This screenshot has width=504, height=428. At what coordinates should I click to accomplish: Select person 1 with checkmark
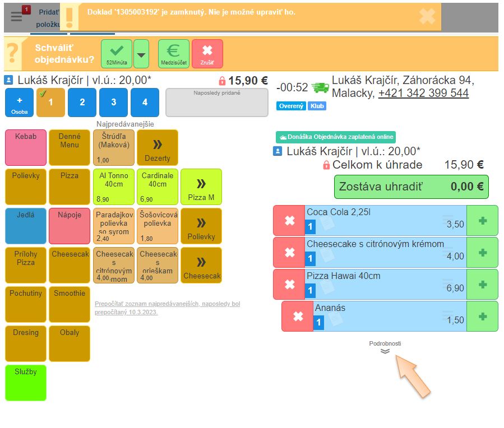click(50, 103)
